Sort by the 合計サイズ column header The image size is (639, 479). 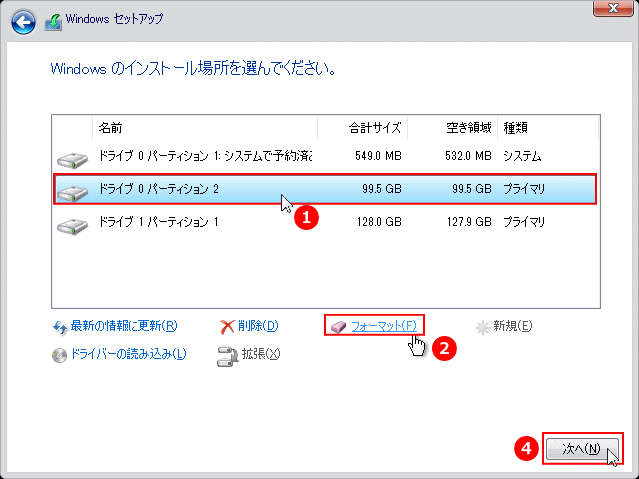(x=363, y=128)
